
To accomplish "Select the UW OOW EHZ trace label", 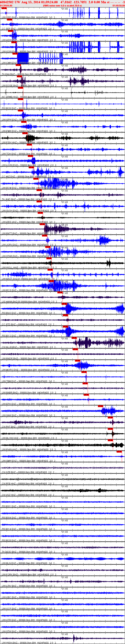I will tap(29, 52).
